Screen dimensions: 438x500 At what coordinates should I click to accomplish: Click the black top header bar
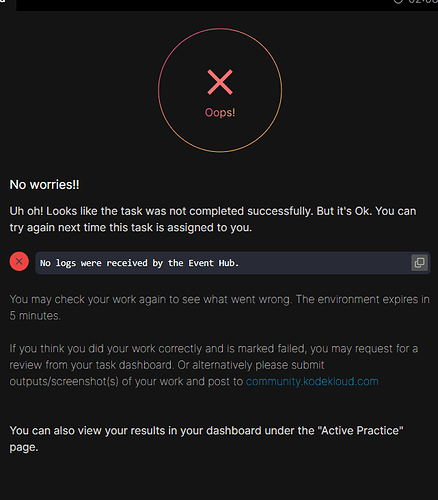click(227, 5)
